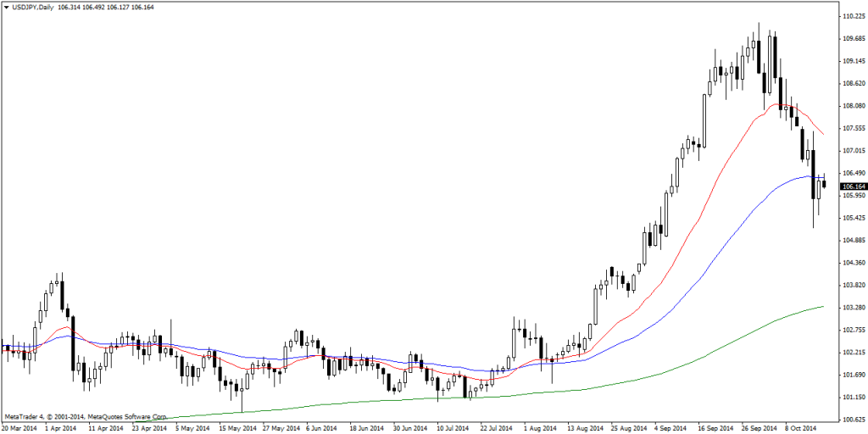Image resolution: width=868 pixels, height=434 pixels.
Task: Click the OHLC values beside chart title
Action: pos(96,7)
